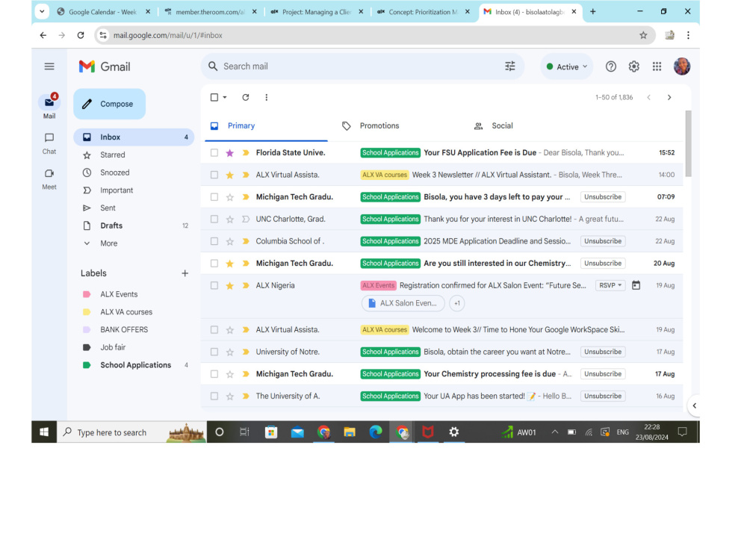Screen dimensions: 747x560
Task: Open RSVP dropdown on ALX Nigeria email
Action: click(610, 285)
